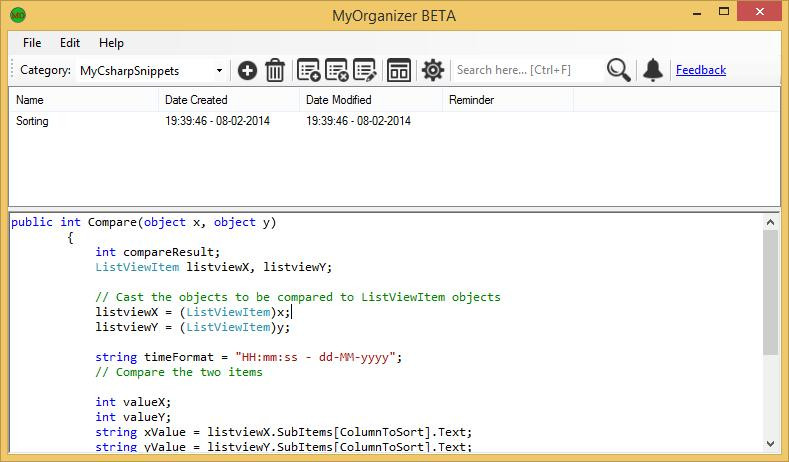This screenshot has height=462, width=789.
Task: Click the 'Compare the two items' comment
Action: [x=179, y=372]
